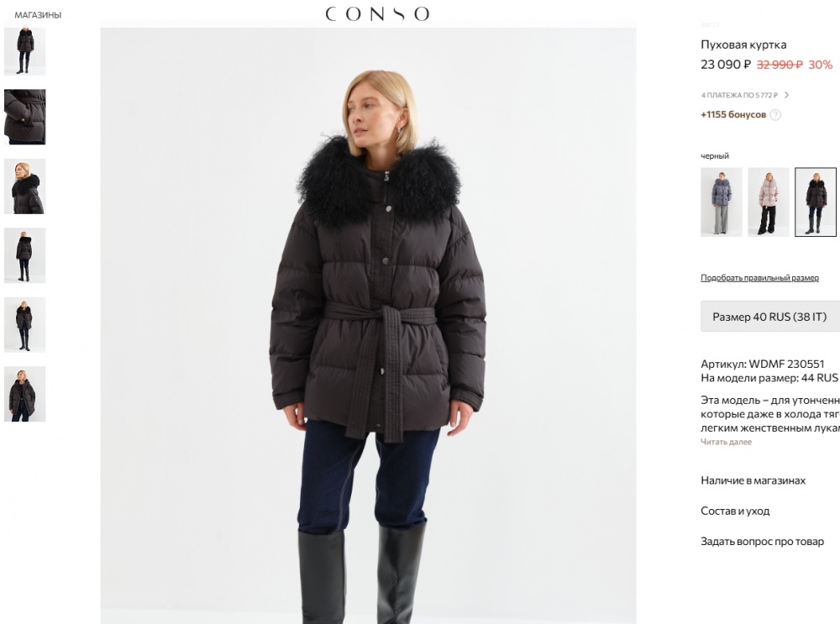Viewport: 840px width, 624px height.
Task: Select the gray-blue jacket color swatch
Action: click(722, 202)
